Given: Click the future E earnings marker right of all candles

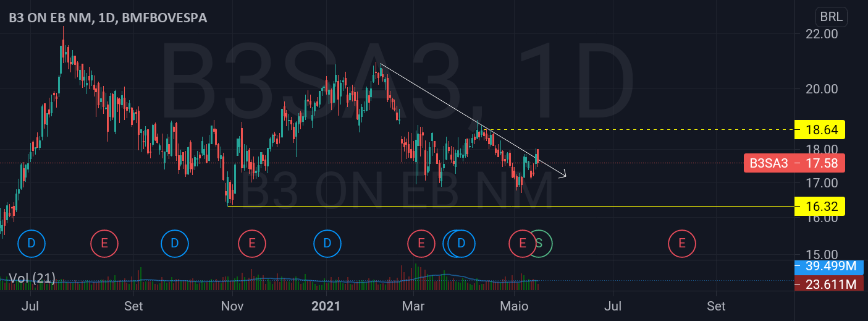Looking at the screenshot, I should point(682,243).
